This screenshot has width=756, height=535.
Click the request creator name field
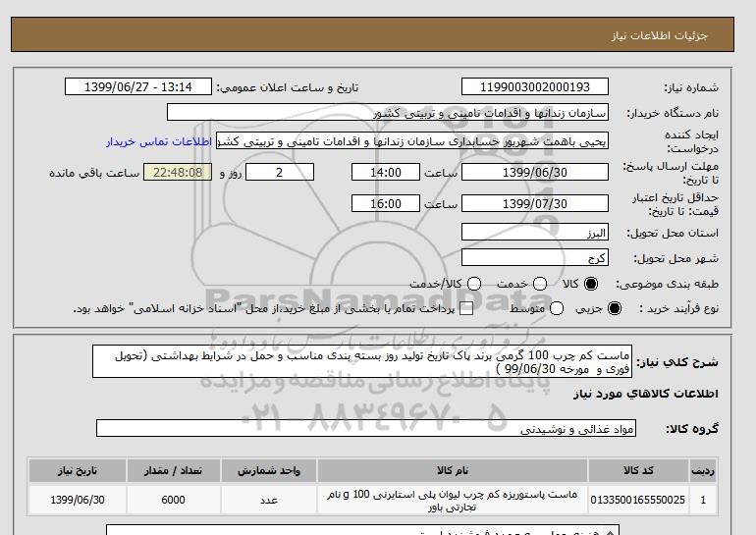412,141
